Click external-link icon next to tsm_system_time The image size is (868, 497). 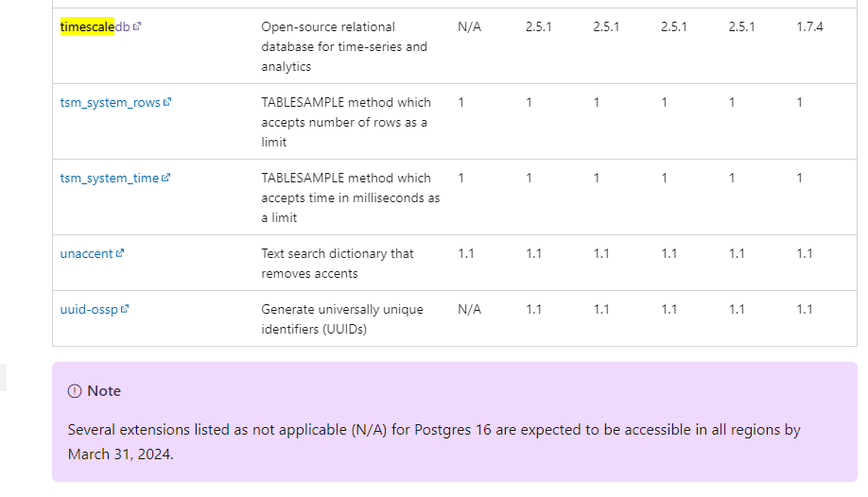(166, 178)
